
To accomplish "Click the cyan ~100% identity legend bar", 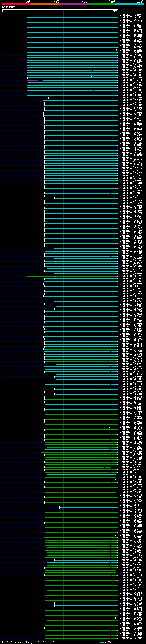I will click(130, 4).
